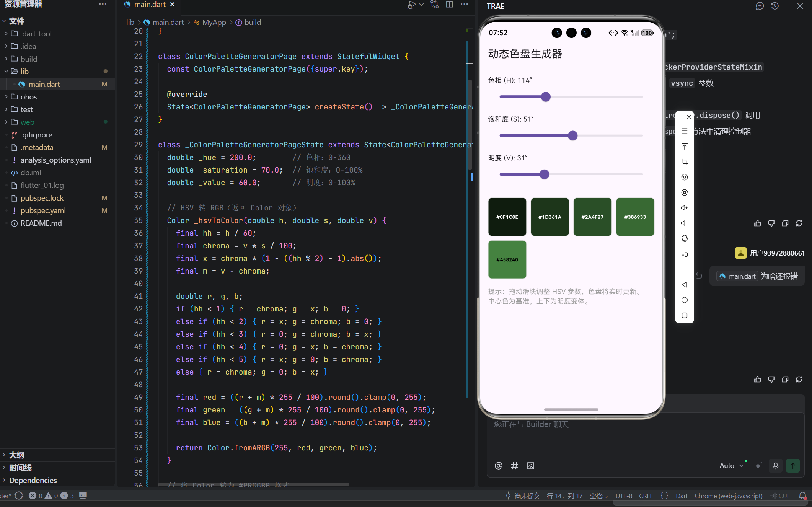Toggle the CUE status bar item
The image size is (812, 507).
point(781,496)
